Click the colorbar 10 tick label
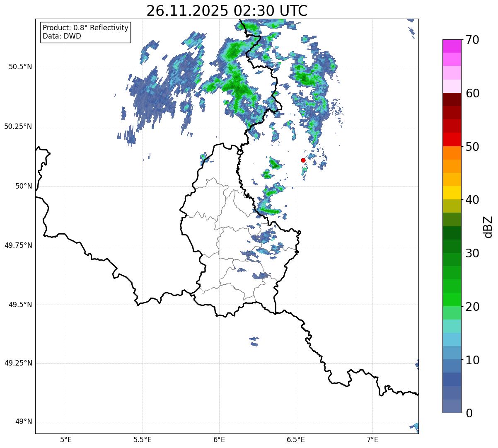Viewport: 498px width, 448px height. 472,360
